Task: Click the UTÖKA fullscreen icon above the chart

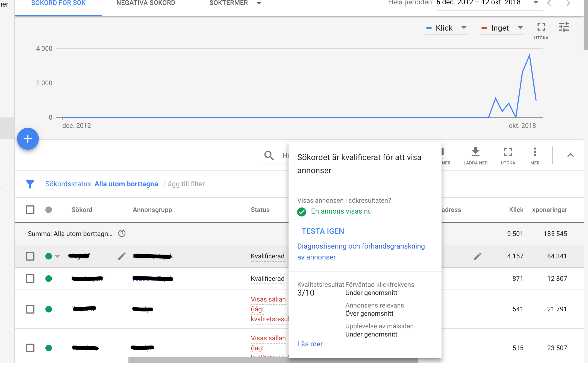Action: 540,27
